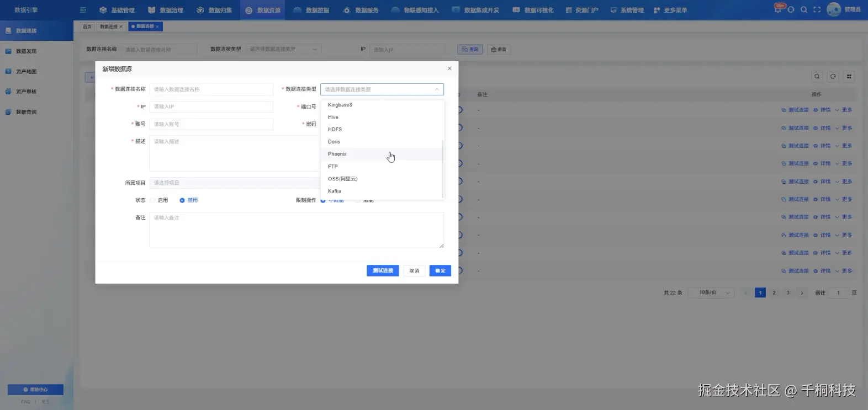Close the 新增数据源 dialog
Screen dimensions: 868x410
(449, 68)
